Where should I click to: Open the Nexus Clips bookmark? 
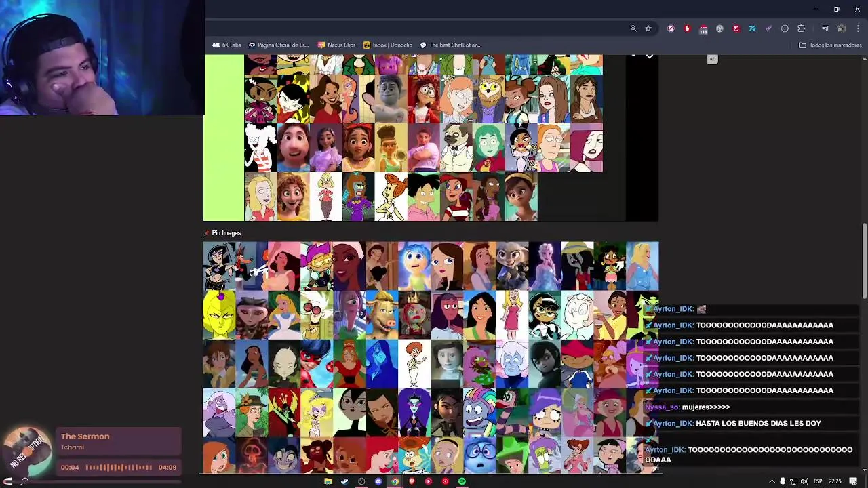336,45
